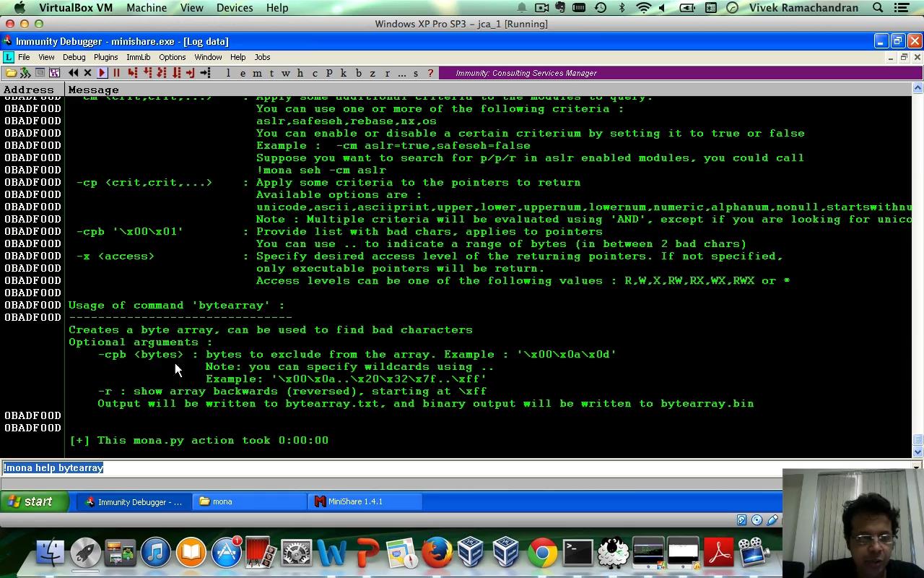
Task: Click the !mona command input field
Action: point(455,467)
